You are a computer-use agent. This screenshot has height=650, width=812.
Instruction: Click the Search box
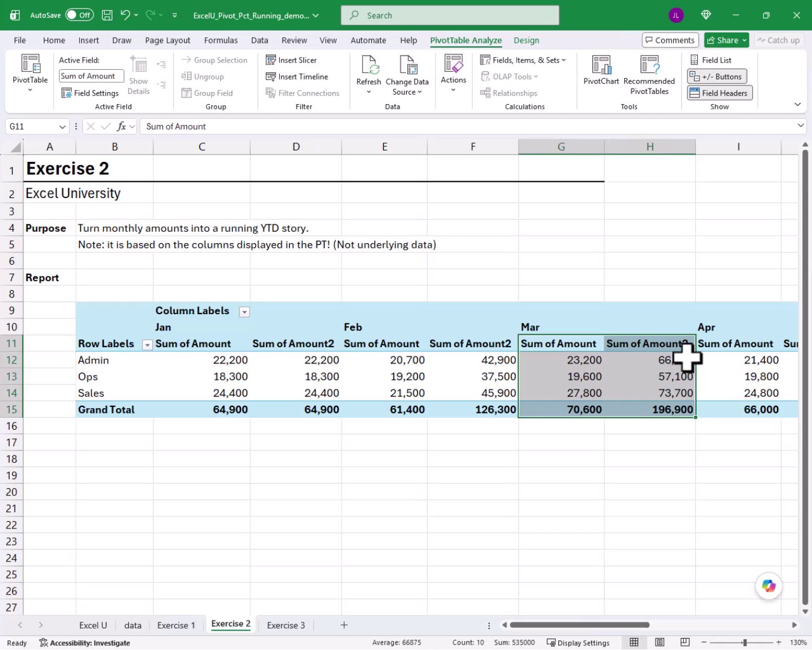[450, 15]
